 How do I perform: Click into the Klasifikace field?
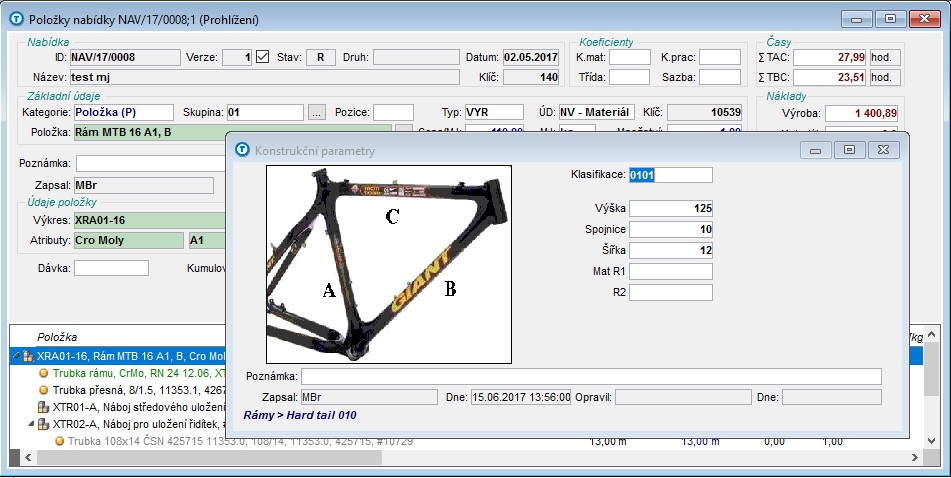pyautogui.click(x=670, y=175)
